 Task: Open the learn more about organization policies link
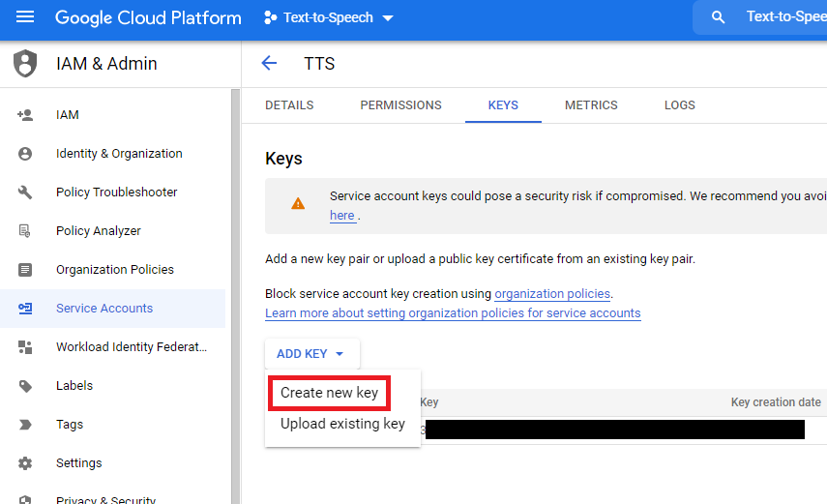pyautogui.click(x=453, y=313)
